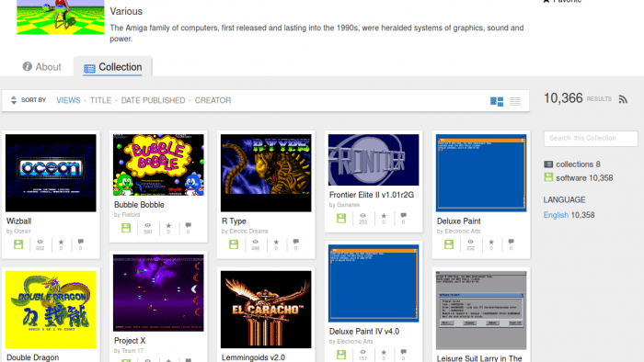Image resolution: width=644 pixels, height=362 pixels.
Task: Click the reviews comment icon on Wizball card
Action: 81,242
